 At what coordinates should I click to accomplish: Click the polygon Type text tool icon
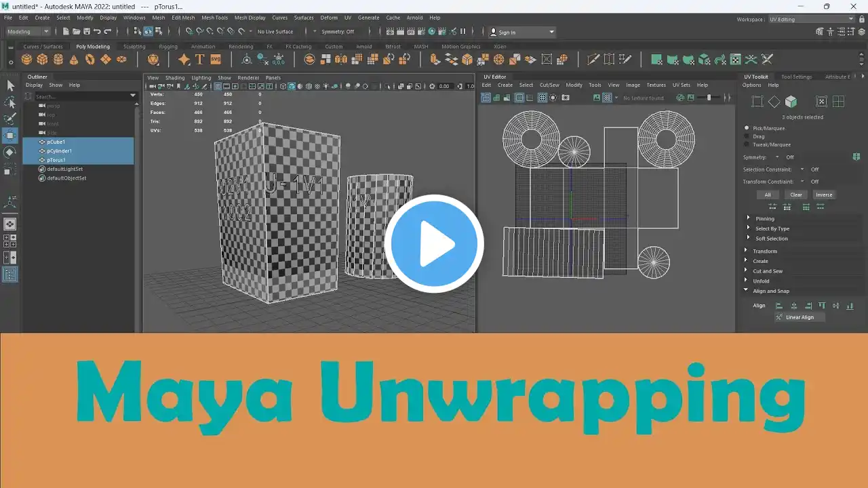click(x=199, y=60)
